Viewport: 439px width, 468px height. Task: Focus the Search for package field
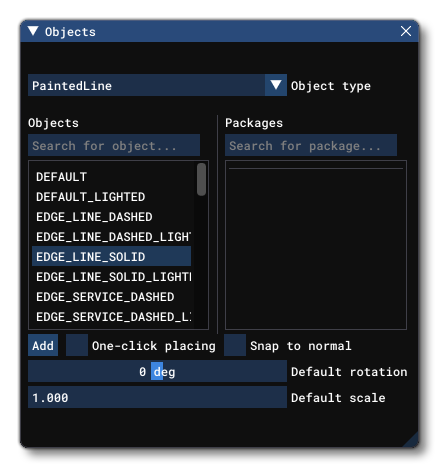311,145
